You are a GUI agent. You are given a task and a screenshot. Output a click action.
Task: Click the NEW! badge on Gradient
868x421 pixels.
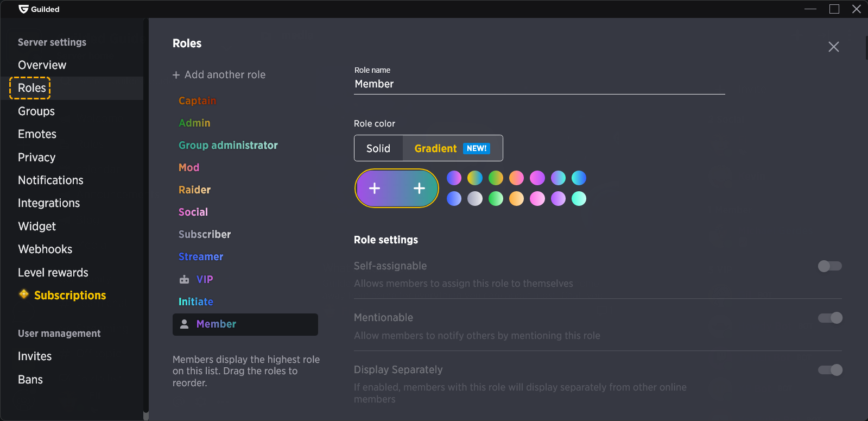point(477,148)
